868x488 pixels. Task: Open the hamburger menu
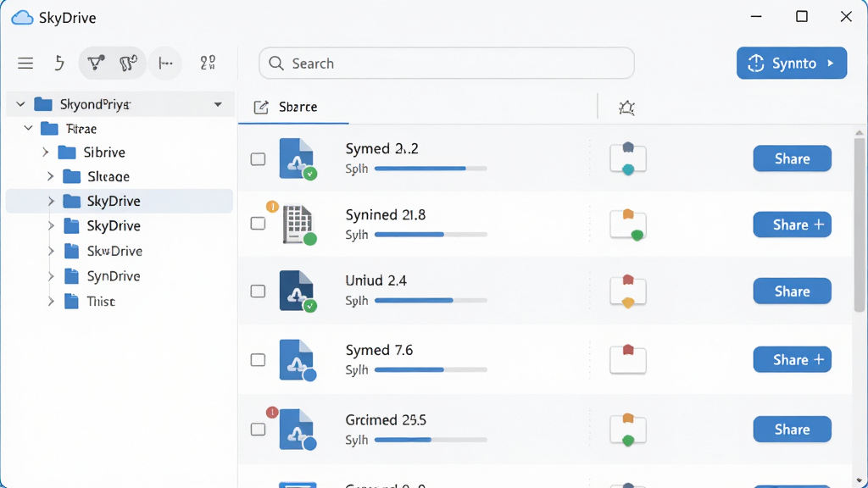coord(25,63)
